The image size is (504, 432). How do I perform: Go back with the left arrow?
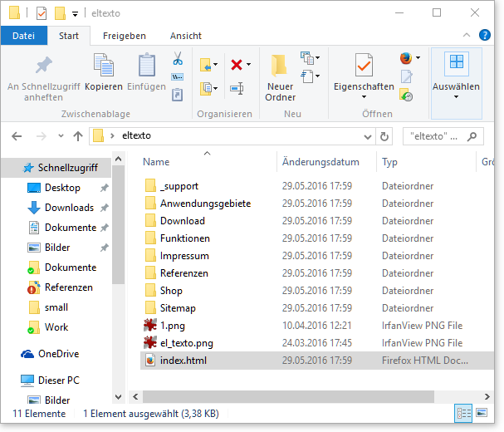(x=17, y=136)
